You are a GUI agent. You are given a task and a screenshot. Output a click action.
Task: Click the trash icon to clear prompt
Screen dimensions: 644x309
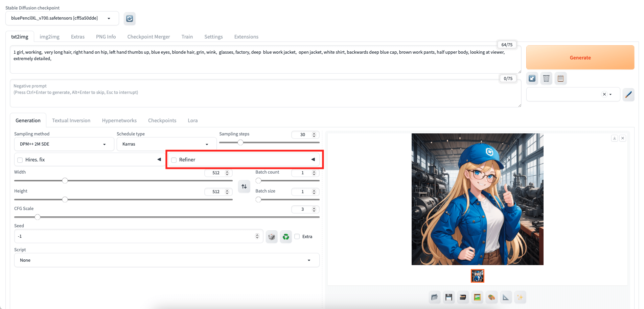tap(546, 79)
